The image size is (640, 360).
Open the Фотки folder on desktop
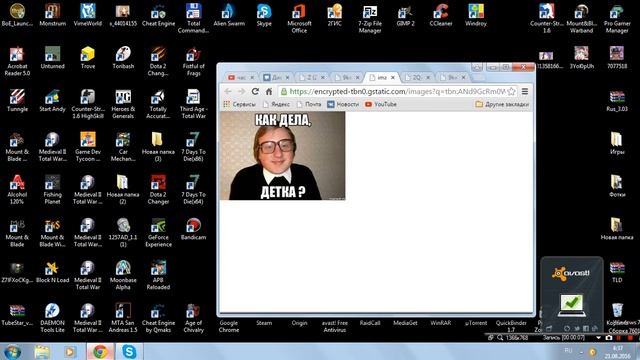point(617,186)
